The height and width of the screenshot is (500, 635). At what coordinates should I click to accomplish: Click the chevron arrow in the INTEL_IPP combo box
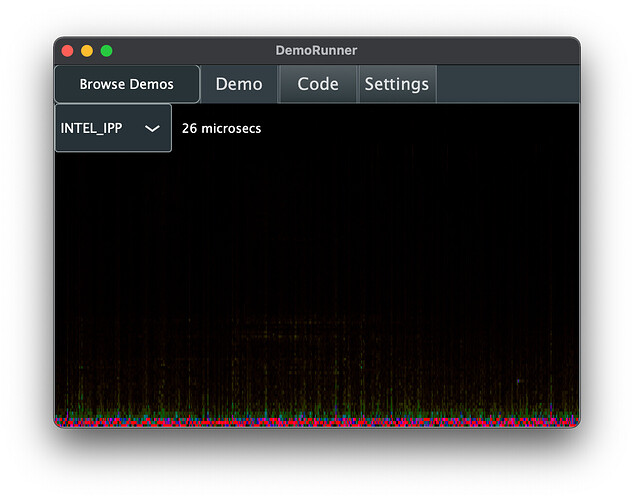click(x=152, y=129)
